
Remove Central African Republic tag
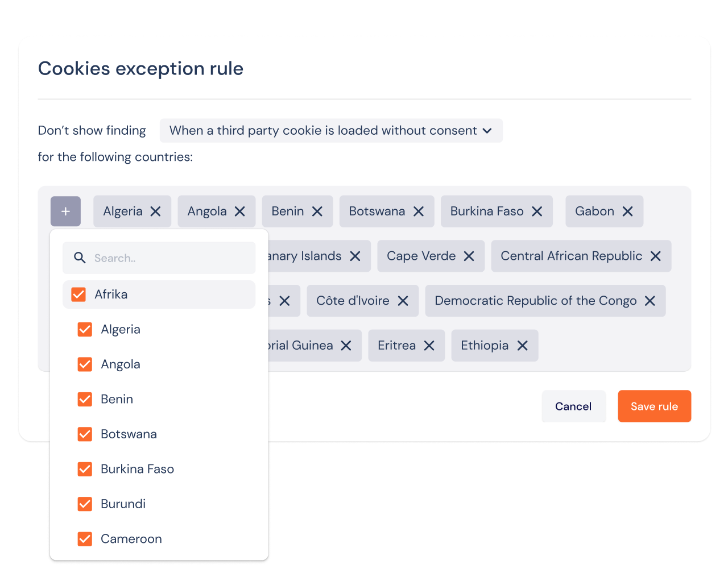[x=655, y=256]
